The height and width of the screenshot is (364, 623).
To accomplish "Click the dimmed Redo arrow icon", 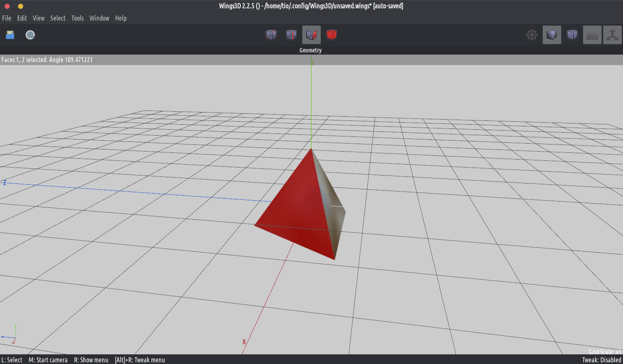I will (x=71, y=35).
